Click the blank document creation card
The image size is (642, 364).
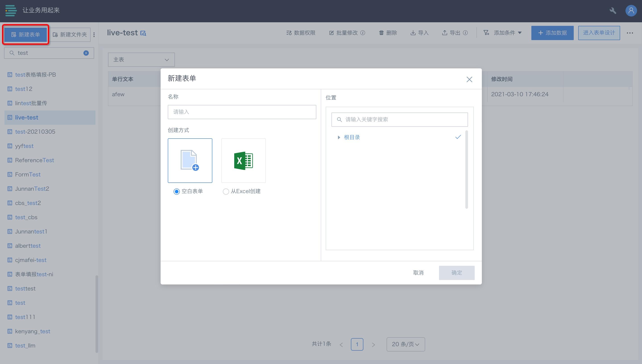pos(190,160)
